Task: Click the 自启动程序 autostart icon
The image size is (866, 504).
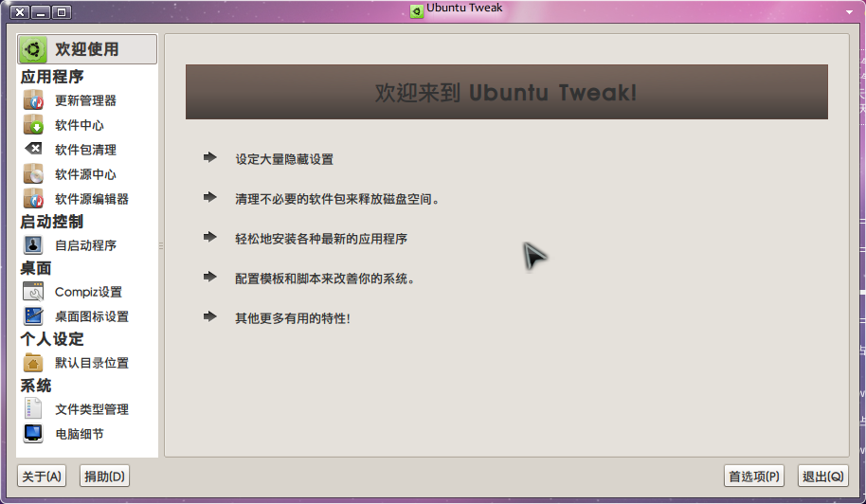Action: click(33, 244)
